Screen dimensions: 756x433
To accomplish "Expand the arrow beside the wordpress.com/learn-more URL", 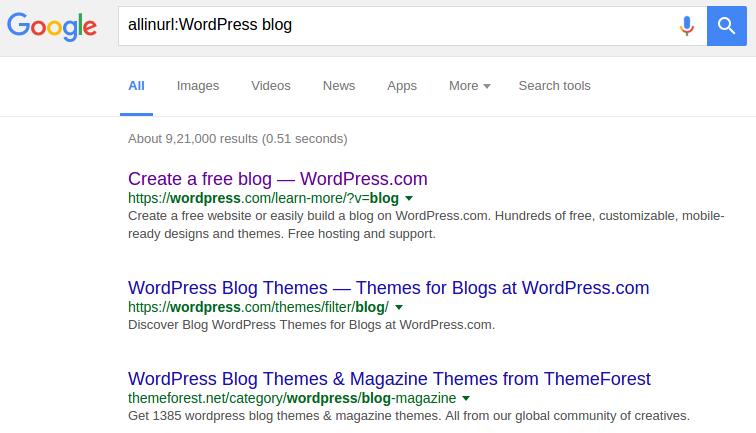I will (x=409, y=198).
